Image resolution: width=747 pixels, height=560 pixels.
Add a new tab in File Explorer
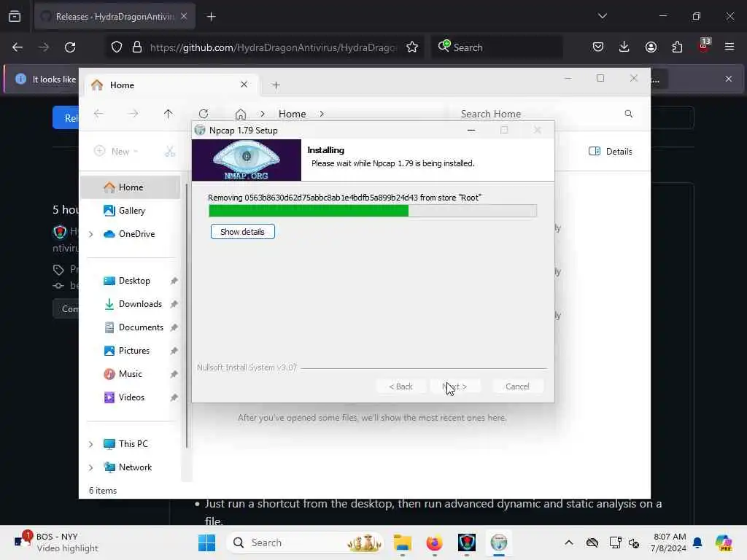(276, 85)
